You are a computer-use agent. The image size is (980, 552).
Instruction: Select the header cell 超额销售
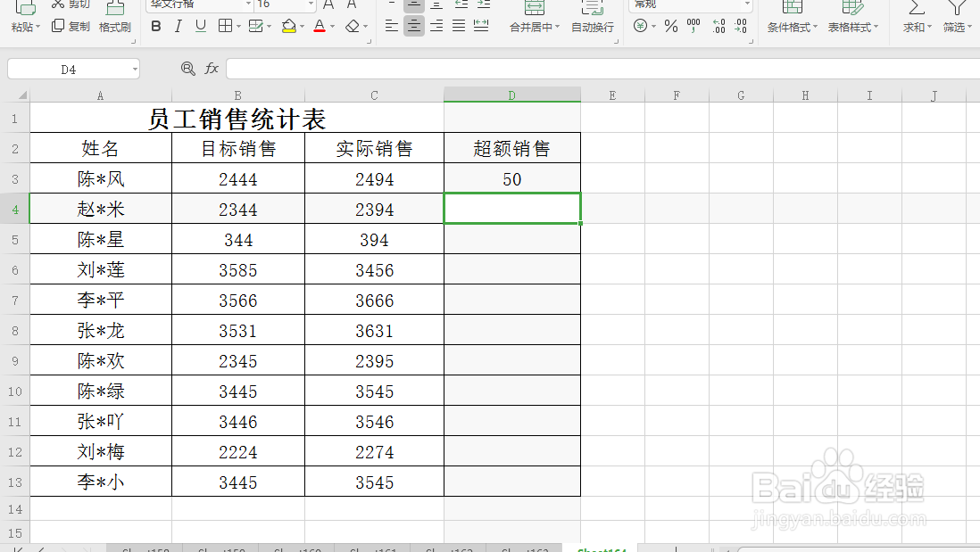[x=512, y=149]
